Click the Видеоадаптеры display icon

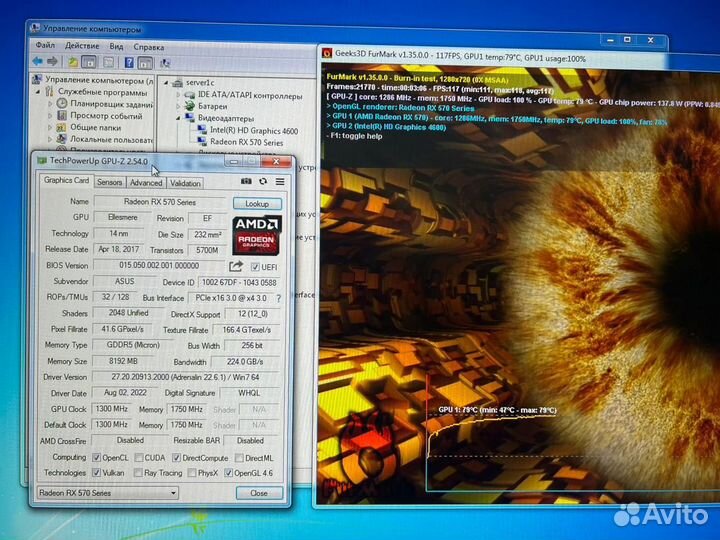tap(190, 118)
